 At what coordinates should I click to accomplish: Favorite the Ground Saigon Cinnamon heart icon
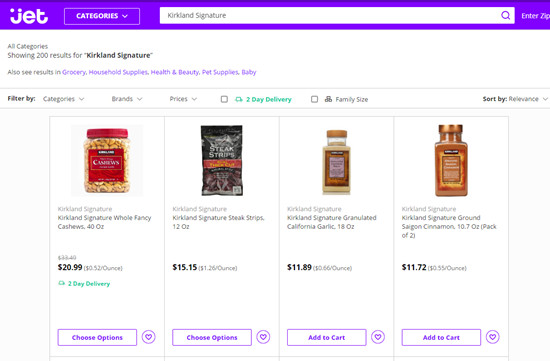click(492, 337)
